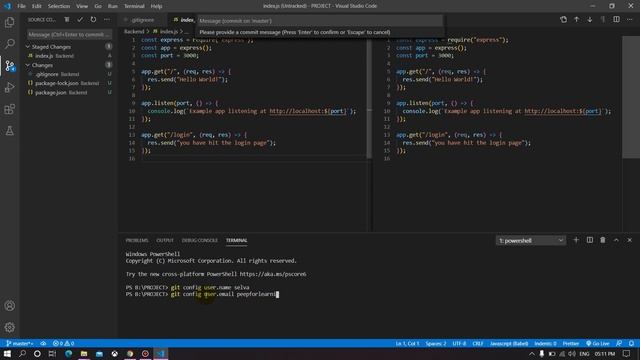
Task: Open Source Control more actions menu
Action: pos(107,20)
